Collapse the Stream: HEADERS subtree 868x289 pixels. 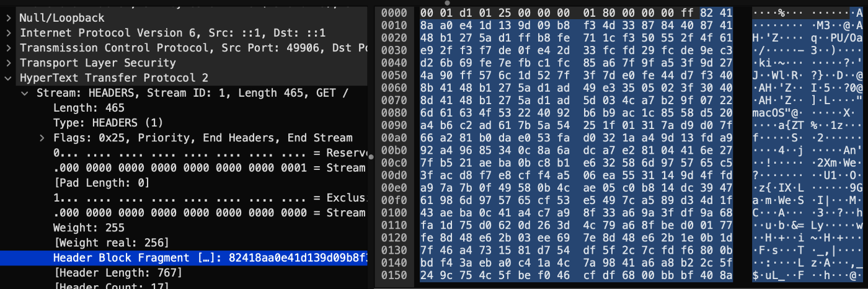(x=25, y=93)
